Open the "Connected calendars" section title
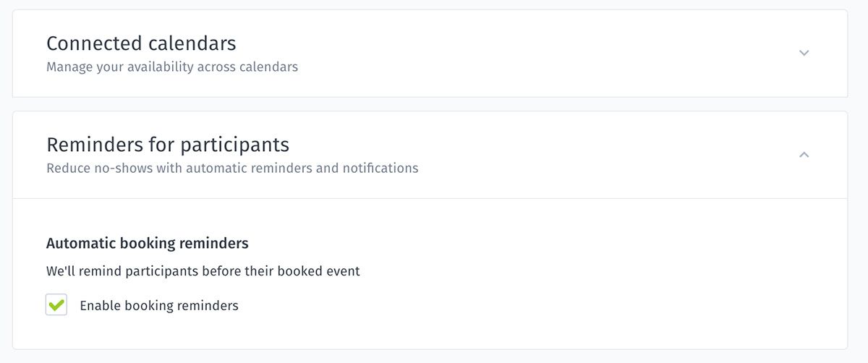This screenshot has height=363, width=868. click(x=141, y=43)
